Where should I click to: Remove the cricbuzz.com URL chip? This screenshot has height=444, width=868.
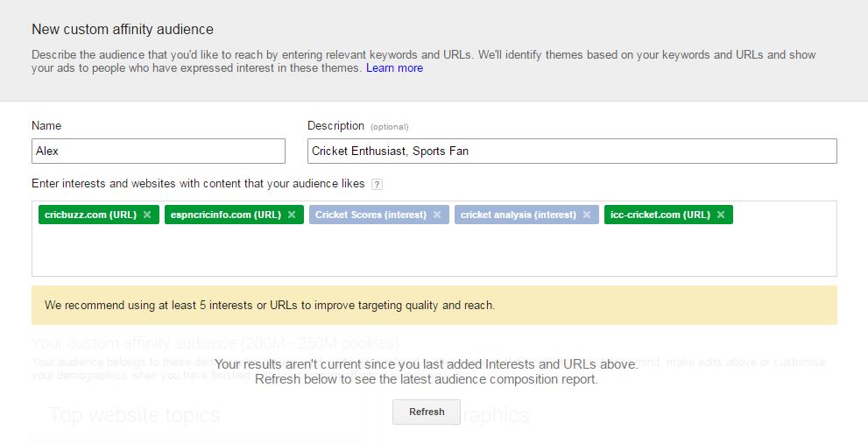(x=147, y=215)
